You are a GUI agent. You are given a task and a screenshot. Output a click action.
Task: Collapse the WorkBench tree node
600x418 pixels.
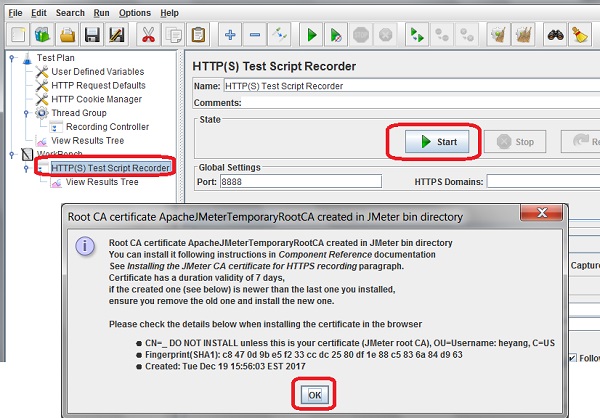point(12,154)
